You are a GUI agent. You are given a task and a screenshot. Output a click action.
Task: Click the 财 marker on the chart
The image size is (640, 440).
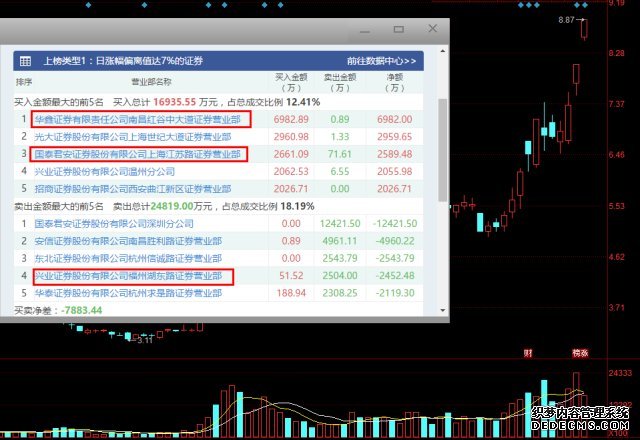530,352
